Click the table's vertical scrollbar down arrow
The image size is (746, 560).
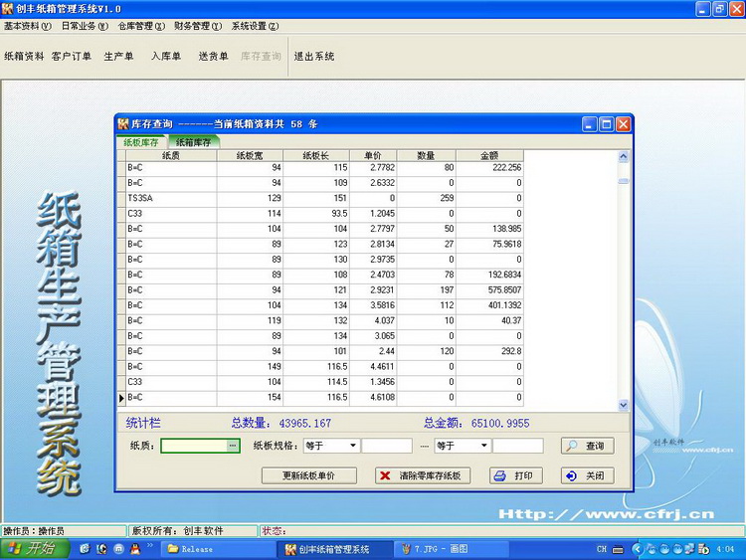click(624, 405)
